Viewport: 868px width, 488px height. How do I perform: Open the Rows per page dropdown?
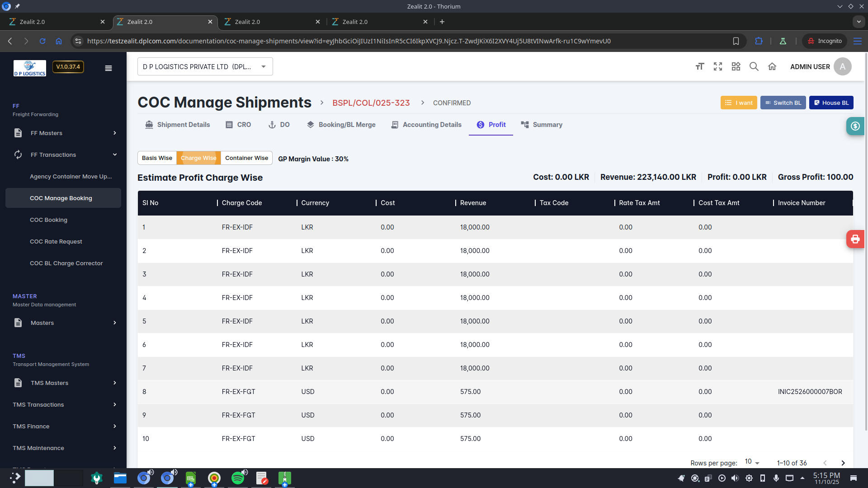coord(752,462)
